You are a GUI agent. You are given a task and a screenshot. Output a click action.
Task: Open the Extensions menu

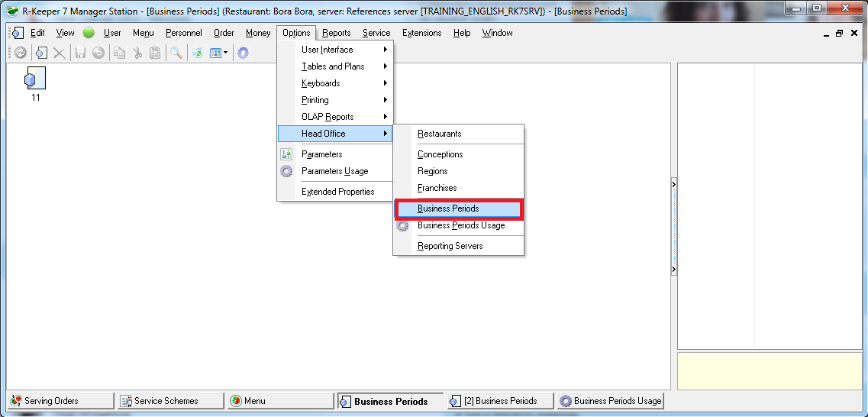tap(422, 33)
